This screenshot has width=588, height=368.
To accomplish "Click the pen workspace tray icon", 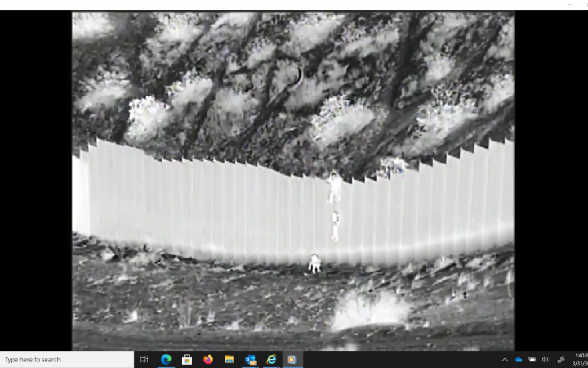I will click(561, 360).
